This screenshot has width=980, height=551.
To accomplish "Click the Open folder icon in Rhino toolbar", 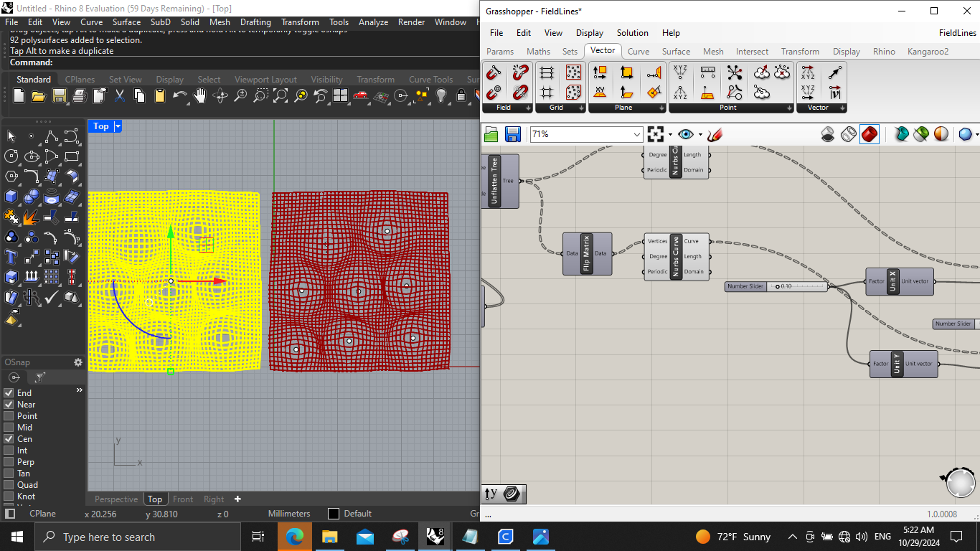I will click(x=39, y=95).
